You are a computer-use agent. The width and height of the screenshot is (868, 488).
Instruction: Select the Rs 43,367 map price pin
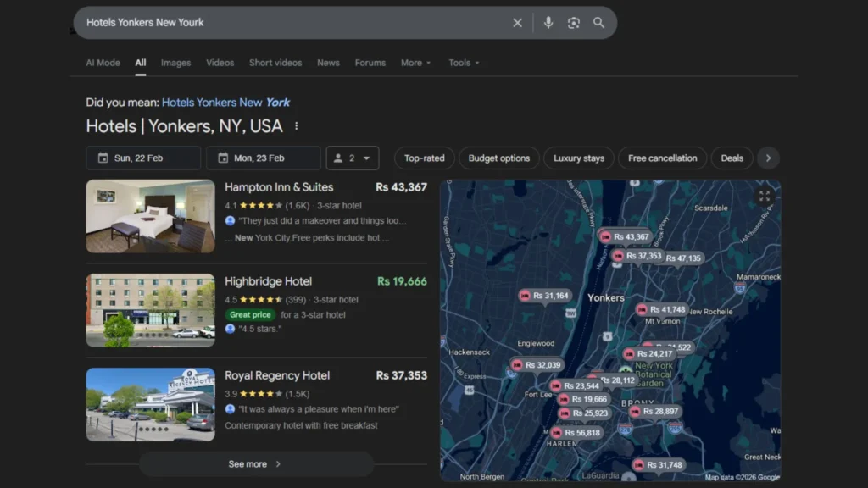point(625,237)
